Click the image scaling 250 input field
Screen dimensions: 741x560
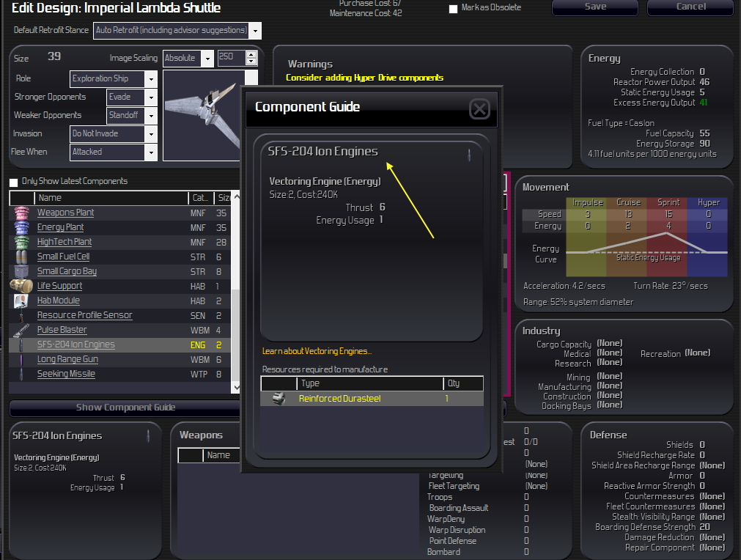pyautogui.click(x=232, y=58)
